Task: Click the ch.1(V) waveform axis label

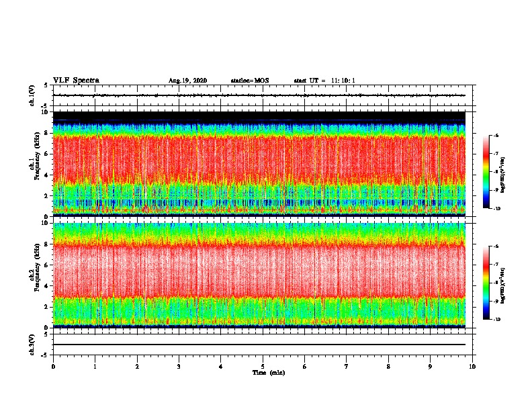Action: [32, 95]
